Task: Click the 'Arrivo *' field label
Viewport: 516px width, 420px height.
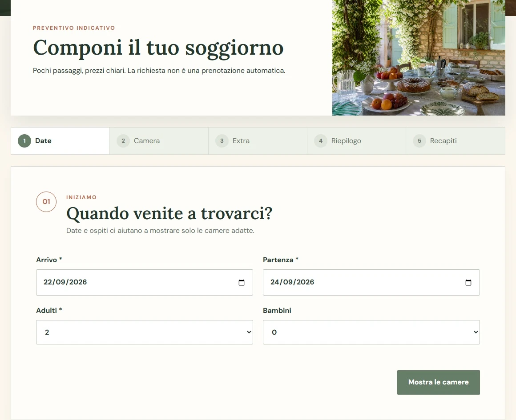Action: [49, 260]
